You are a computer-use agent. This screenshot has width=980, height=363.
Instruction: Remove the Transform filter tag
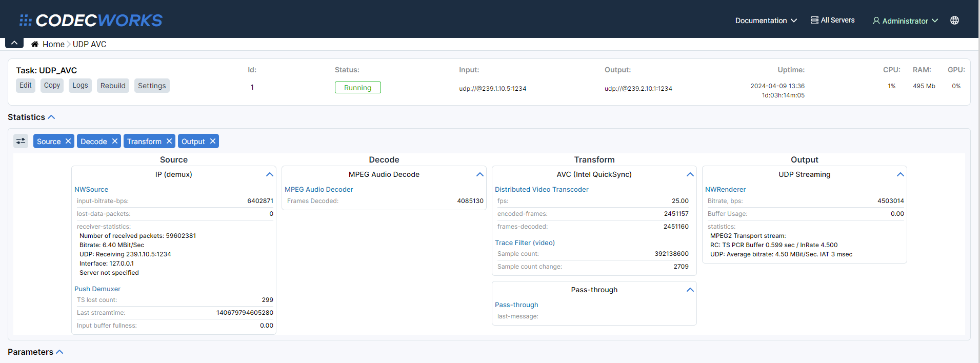(169, 141)
